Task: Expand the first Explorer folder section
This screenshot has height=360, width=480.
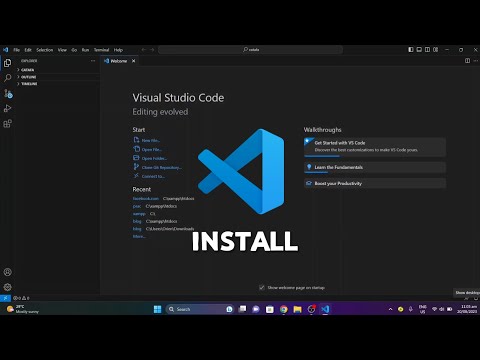Action: (57, 70)
